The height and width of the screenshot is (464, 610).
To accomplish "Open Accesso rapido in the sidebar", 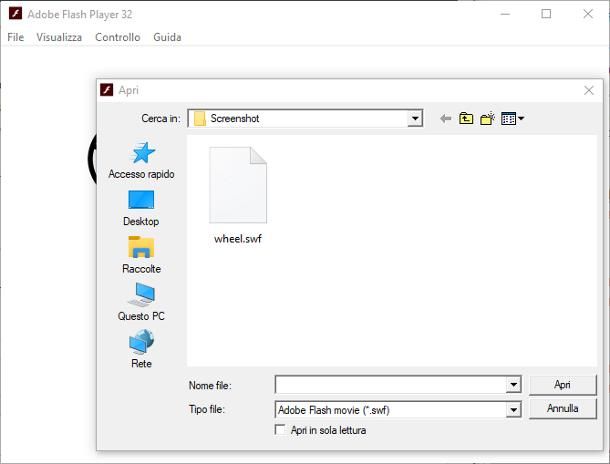I will tap(141, 160).
